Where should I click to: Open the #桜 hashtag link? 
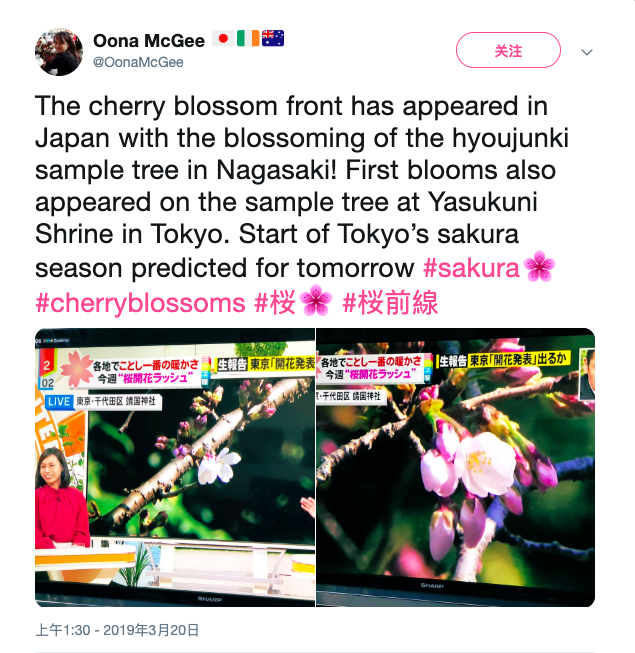pos(275,302)
